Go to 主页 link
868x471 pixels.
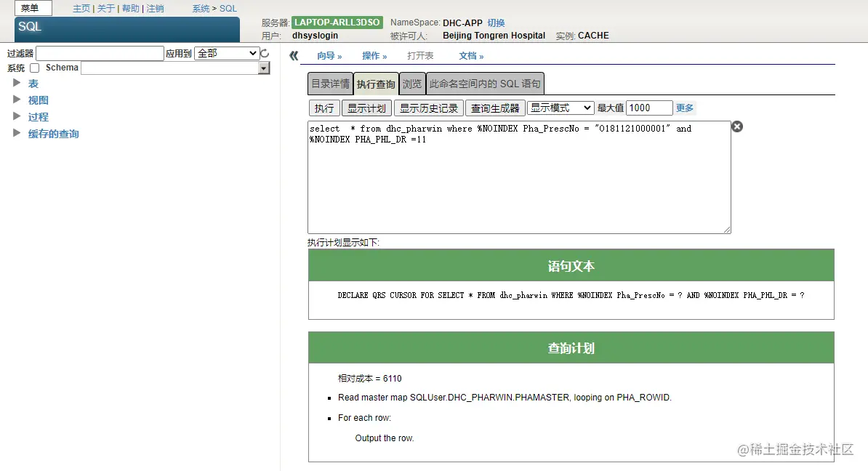click(x=81, y=8)
